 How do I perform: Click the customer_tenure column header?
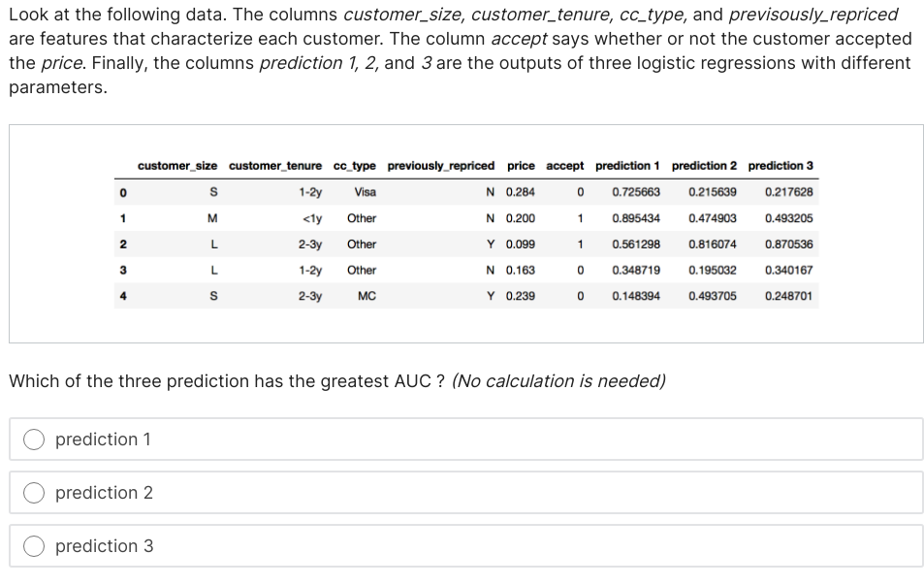[x=275, y=166]
